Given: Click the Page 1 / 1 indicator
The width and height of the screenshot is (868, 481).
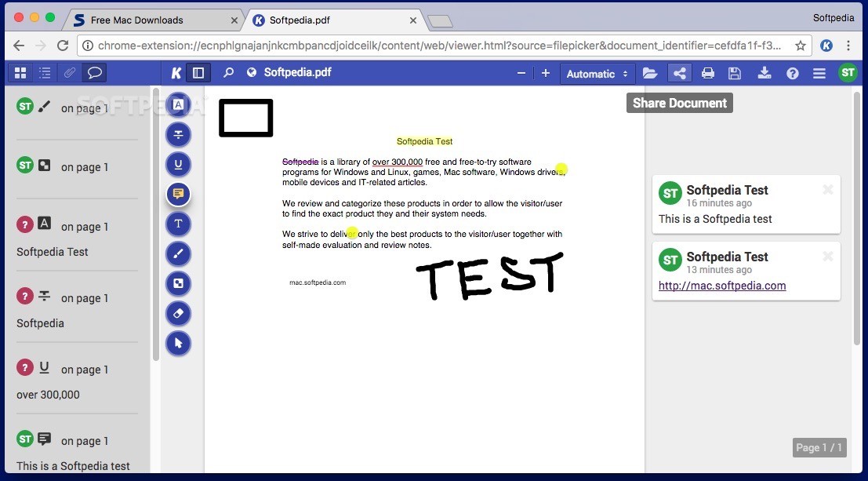Looking at the screenshot, I should coord(819,448).
